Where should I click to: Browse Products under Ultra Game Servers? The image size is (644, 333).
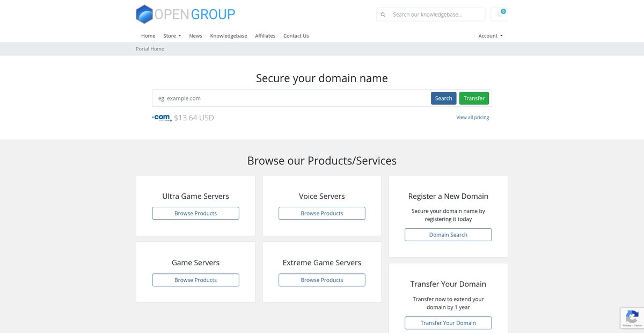tap(195, 213)
